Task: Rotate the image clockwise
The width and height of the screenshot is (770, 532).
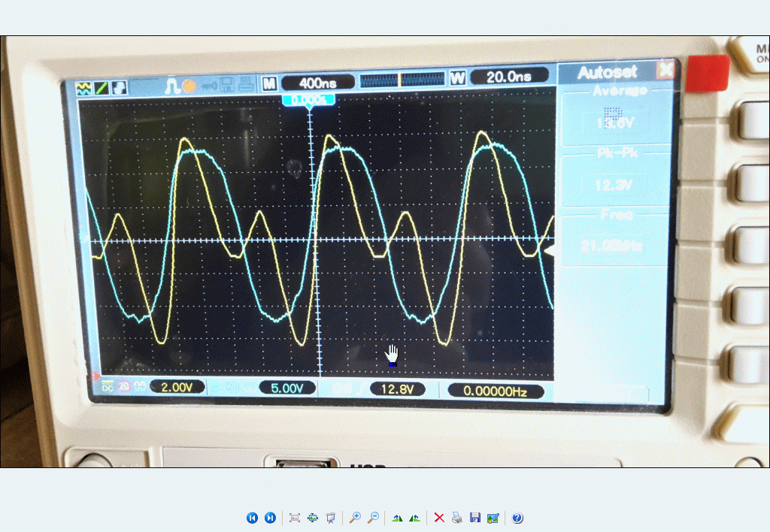Action: pos(397,518)
